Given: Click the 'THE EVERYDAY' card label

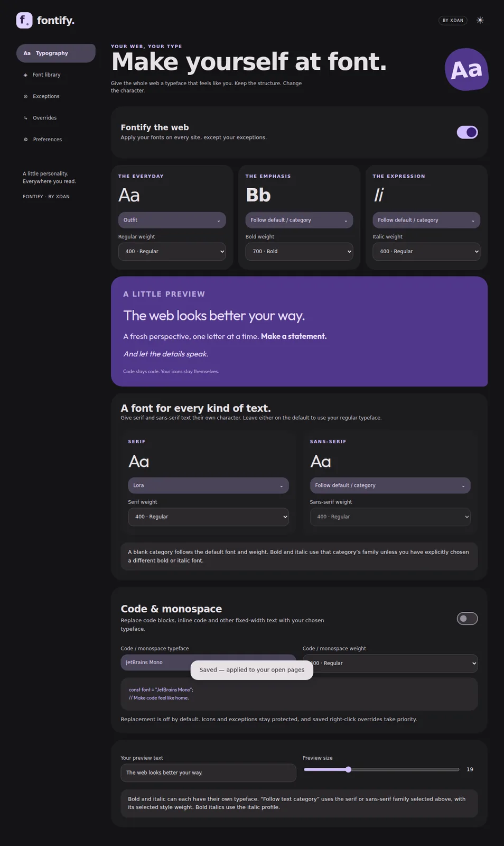Looking at the screenshot, I should pyautogui.click(x=141, y=177).
